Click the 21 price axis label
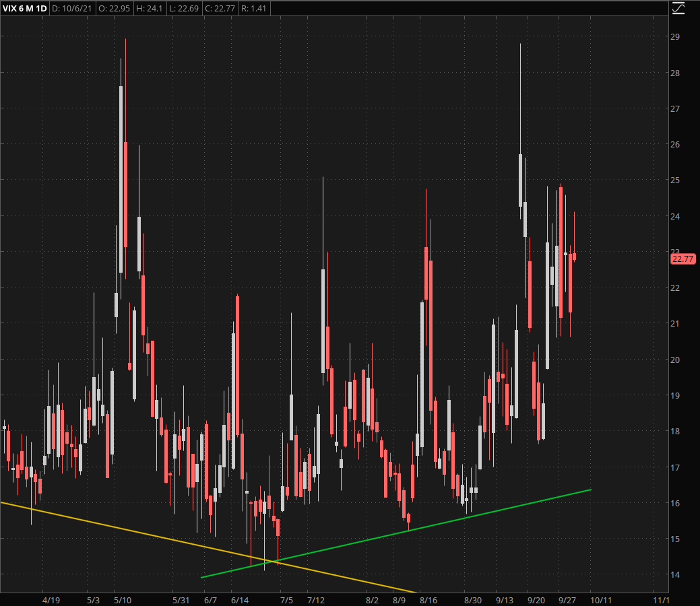The image size is (700, 606). point(675,323)
